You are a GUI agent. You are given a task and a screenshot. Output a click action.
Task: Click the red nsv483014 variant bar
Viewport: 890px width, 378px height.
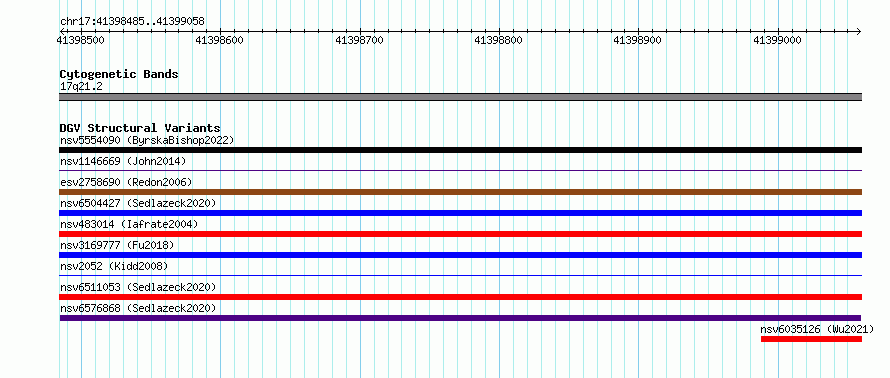coord(460,234)
